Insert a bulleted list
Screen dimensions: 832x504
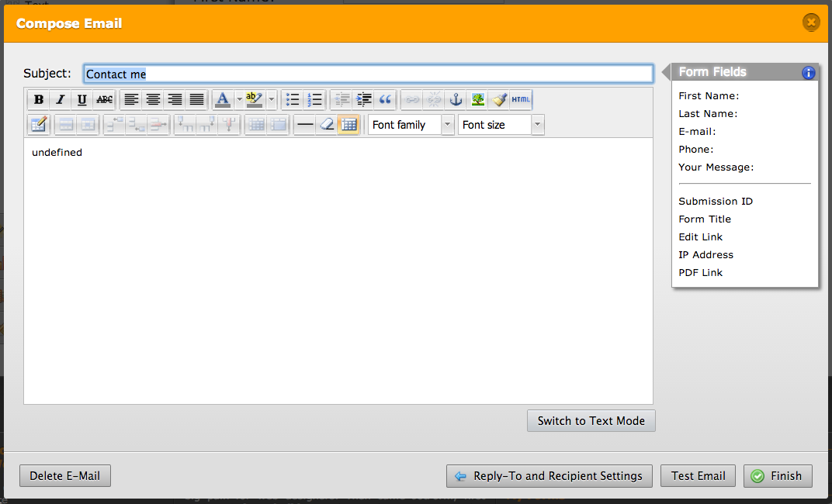[293, 99]
